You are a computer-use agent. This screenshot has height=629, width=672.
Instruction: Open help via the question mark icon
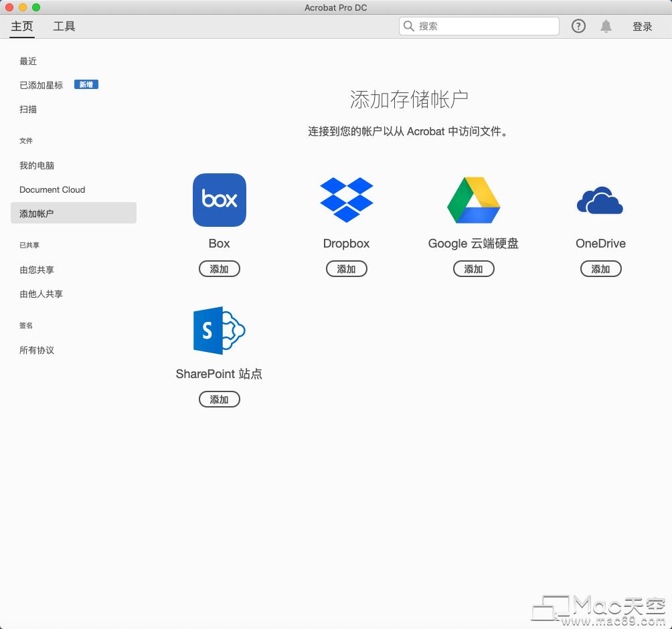pyautogui.click(x=578, y=26)
